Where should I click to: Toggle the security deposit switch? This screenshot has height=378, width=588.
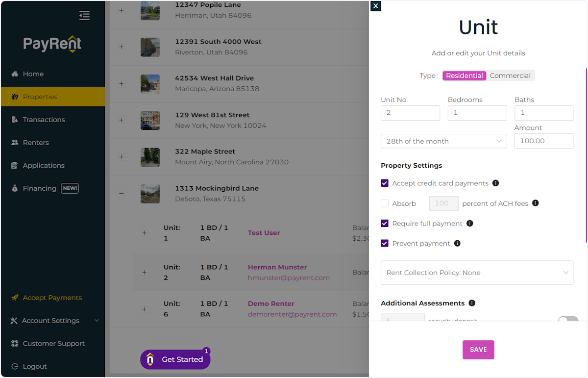click(568, 319)
